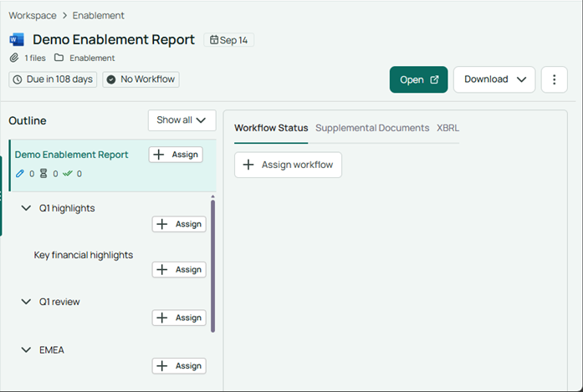Viewport: 583px width, 392px height.
Task: Click the Demo Enablement Report page title
Action: point(114,39)
